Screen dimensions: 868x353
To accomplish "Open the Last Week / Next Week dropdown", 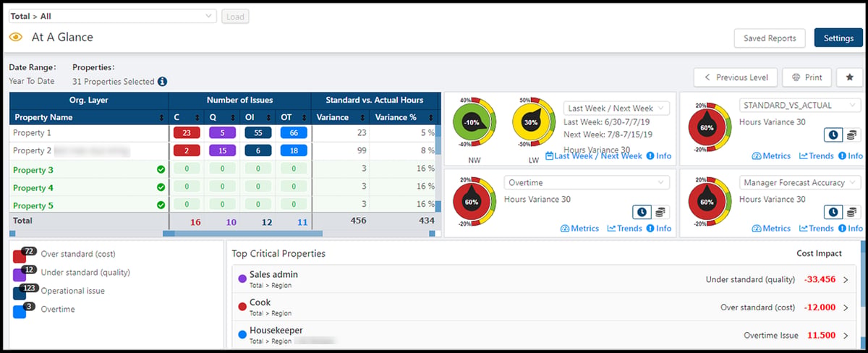I will 617,108.
